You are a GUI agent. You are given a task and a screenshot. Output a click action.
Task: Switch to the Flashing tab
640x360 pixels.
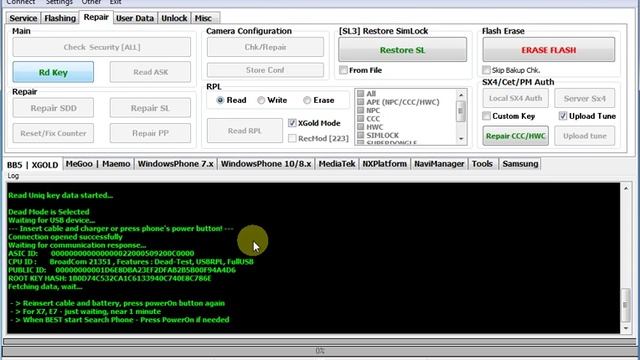point(60,18)
